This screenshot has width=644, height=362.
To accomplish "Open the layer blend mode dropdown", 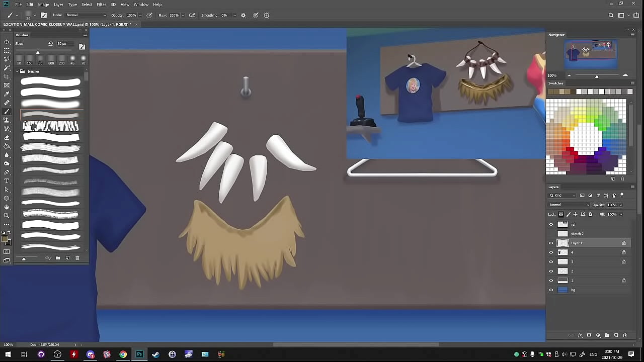I will (x=569, y=205).
